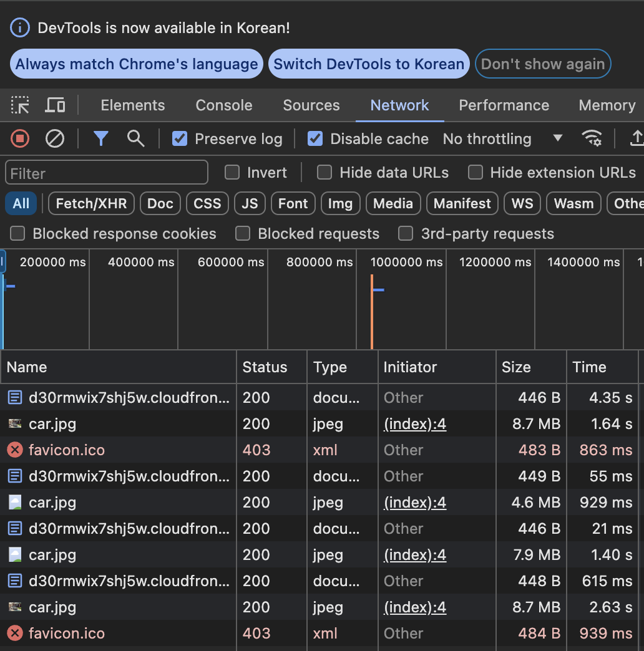
Task: Toggle the filter funnel icon
Action: [100, 138]
